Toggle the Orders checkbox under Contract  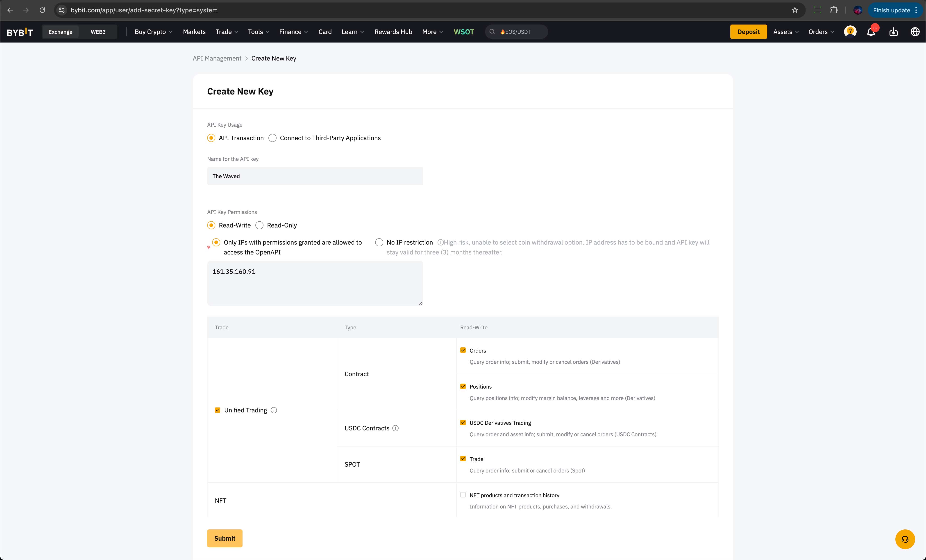pyautogui.click(x=462, y=350)
